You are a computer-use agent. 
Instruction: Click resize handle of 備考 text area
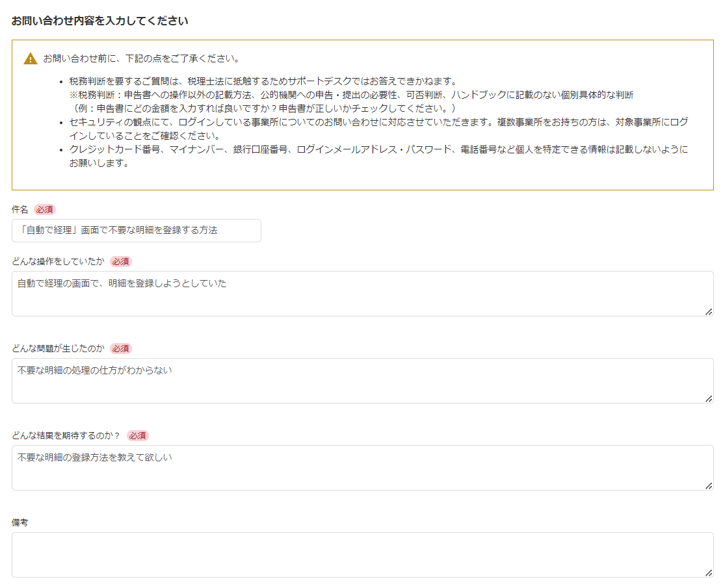tap(709, 573)
